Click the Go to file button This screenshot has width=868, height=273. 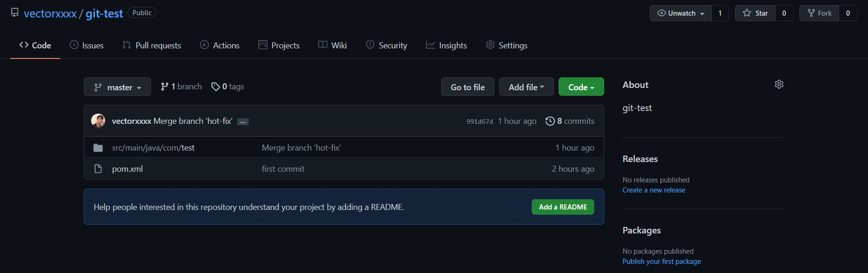(467, 87)
